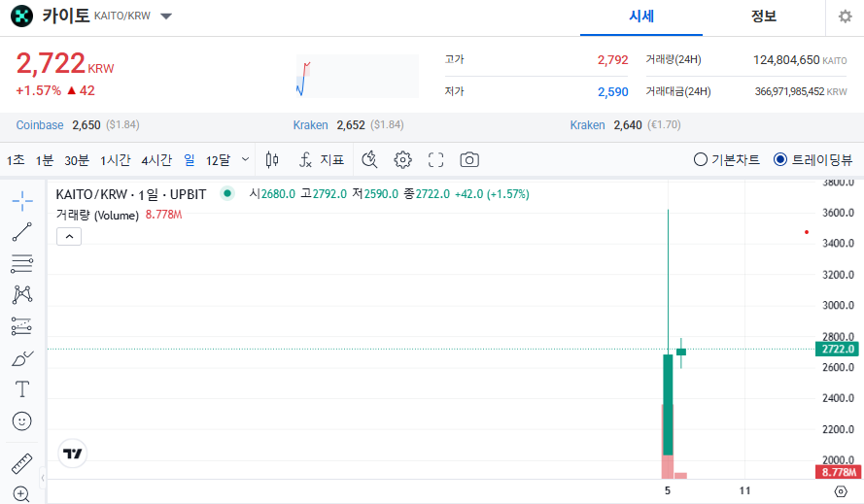
Task: Select the 12달 timeframe
Action: point(219,160)
